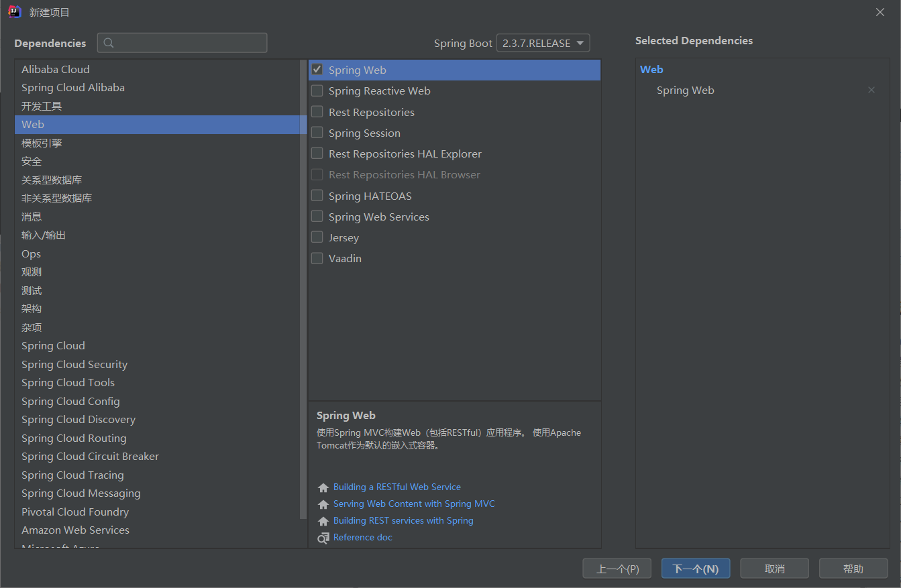Tick the Spring Web Services checkbox
Image resolution: width=901 pixels, height=588 pixels.
point(317,217)
